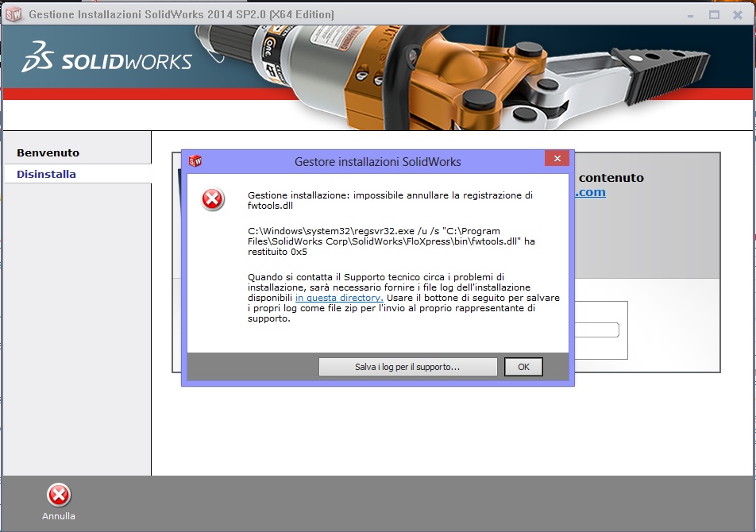The width and height of the screenshot is (756, 532).
Task: Minimize the Gestione Installazioni SolidWorks window
Action: [x=690, y=15]
